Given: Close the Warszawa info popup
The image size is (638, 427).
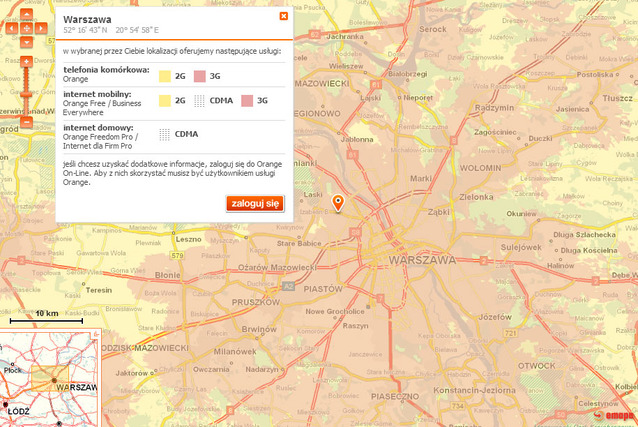Looking at the screenshot, I should (x=284, y=16).
